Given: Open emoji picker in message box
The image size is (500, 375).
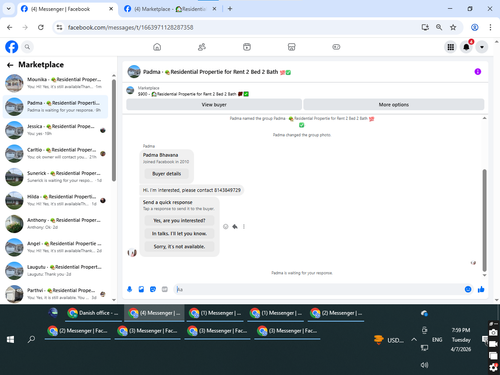Looking at the screenshot, I should pos(468,289).
